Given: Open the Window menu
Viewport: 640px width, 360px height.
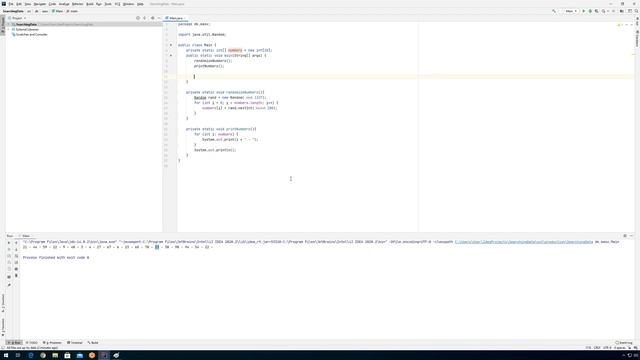Looking at the screenshot, I should tap(128, 4).
